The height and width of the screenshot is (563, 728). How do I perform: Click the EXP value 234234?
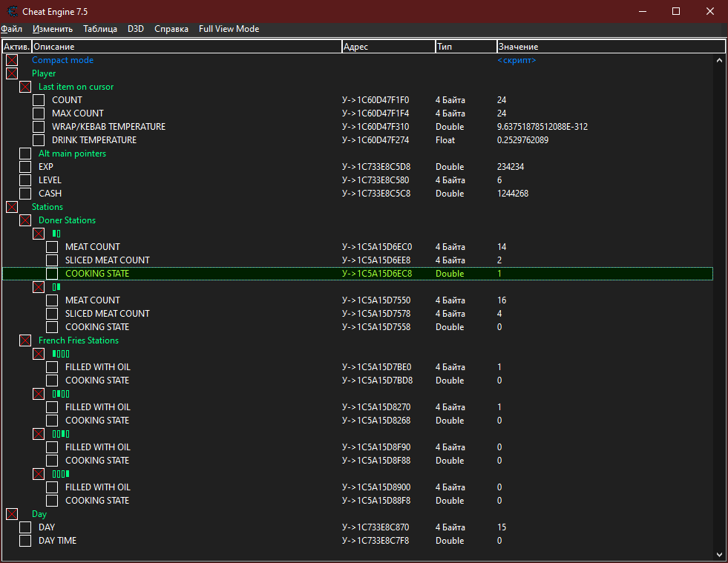pos(511,167)
